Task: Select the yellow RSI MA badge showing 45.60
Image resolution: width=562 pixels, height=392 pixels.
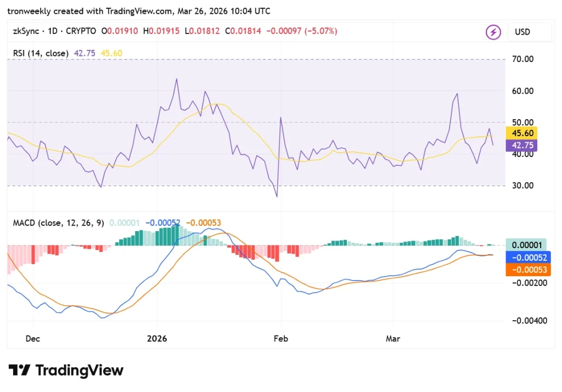Action: click(521, 133)
